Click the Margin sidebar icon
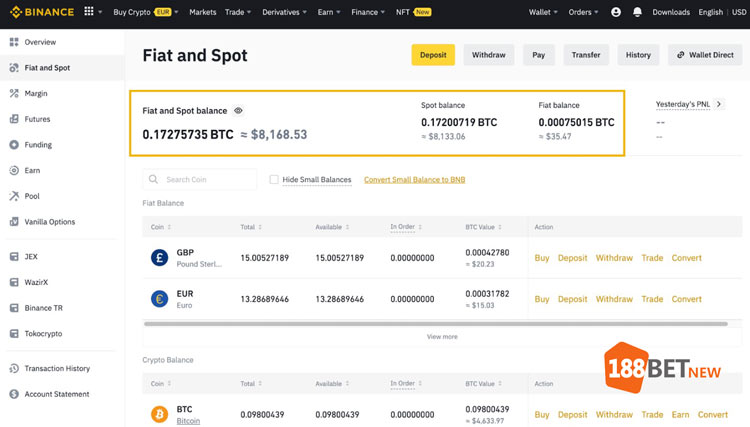 14,93
